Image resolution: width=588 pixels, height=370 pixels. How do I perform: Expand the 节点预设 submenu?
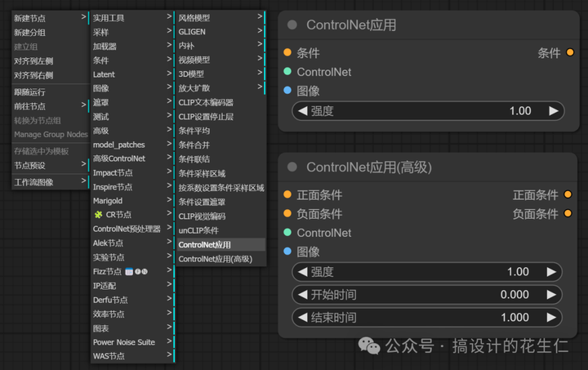(51, 165)
